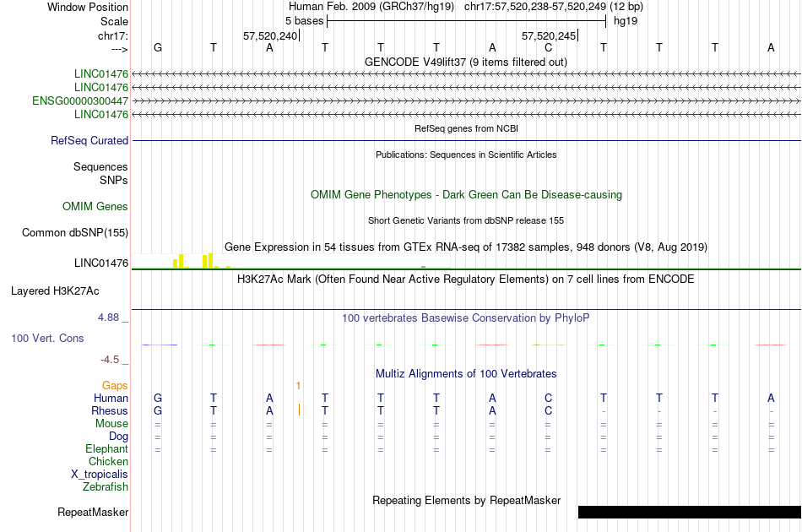Open 100 vertebrates Basewise Conservation by PhyloP title
Image resolution: width=802 pixels, height=532 pixels.
pyautogui.click(x=466, y=318)
